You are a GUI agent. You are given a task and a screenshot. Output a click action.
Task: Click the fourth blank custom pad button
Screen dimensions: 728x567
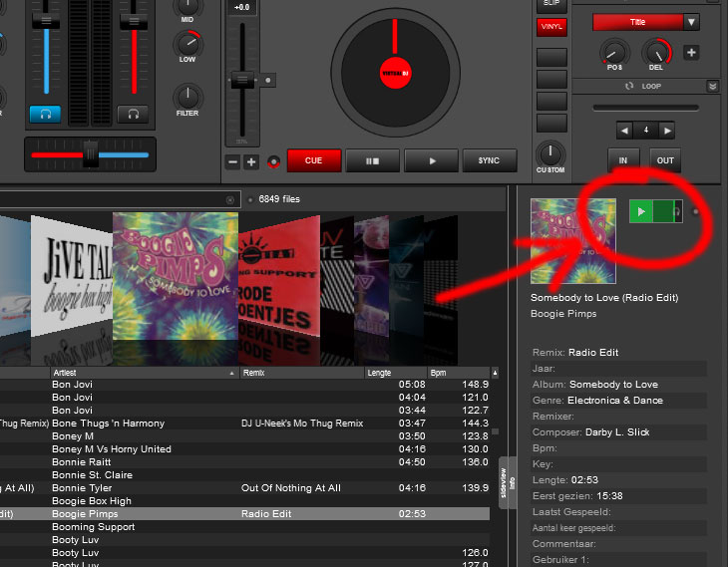551,123
